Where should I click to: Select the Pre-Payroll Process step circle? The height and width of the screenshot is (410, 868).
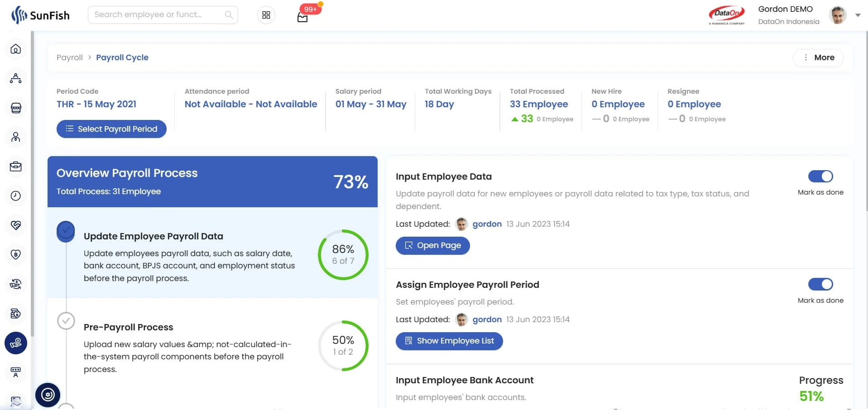point(66,321)
